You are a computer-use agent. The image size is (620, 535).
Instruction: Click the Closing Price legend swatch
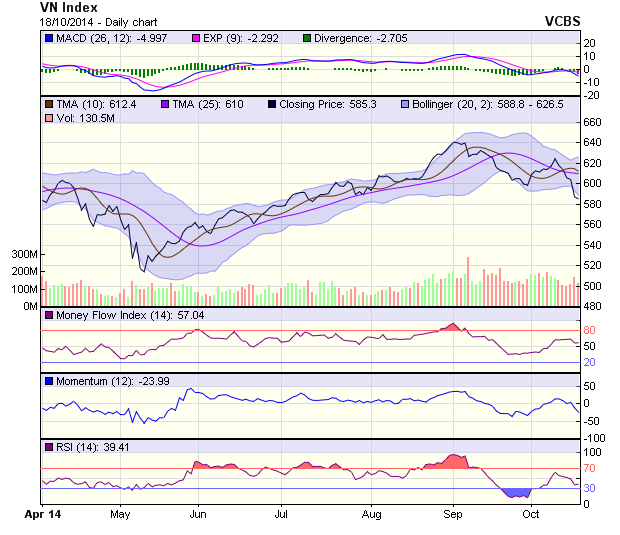[x=274, y=104]
